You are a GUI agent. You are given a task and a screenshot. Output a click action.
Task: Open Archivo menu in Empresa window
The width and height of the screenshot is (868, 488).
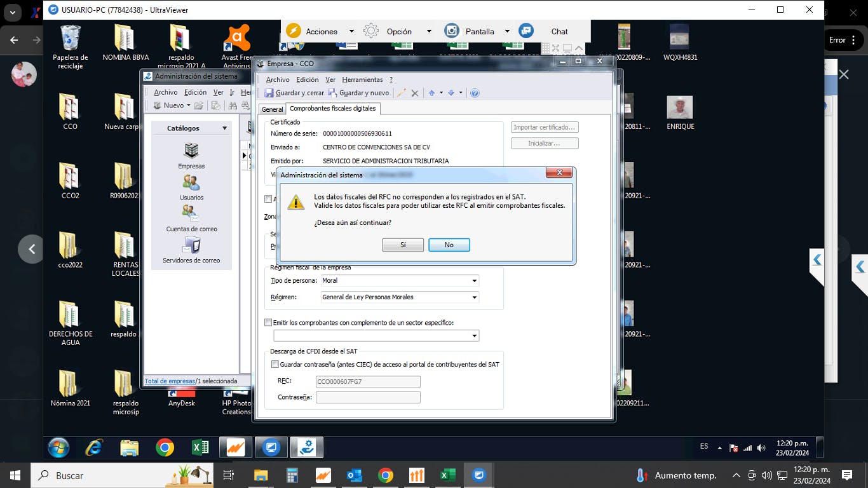click(278, 79)
